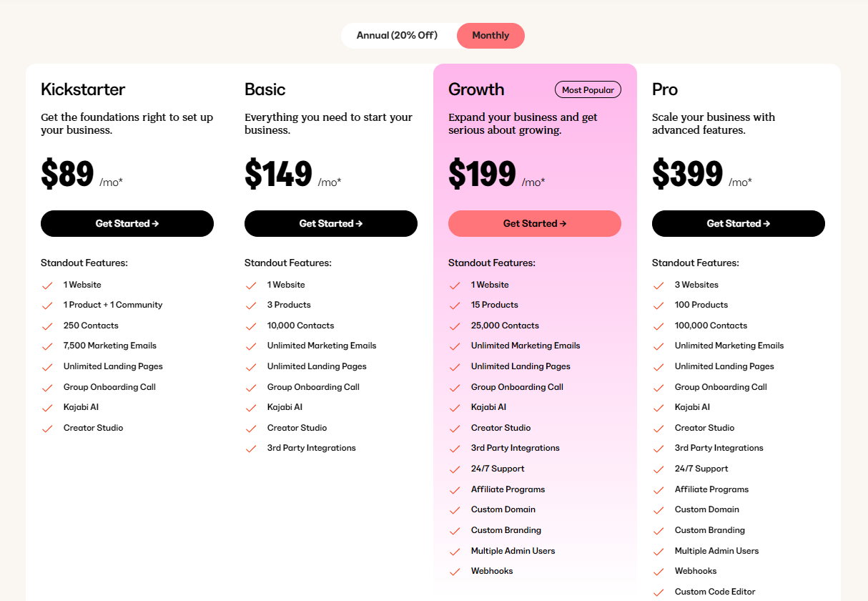Click checkmark beside Kickstarter 250 Contacts
The height and width of the screenshot is (601, 868).
coord(47,326)
